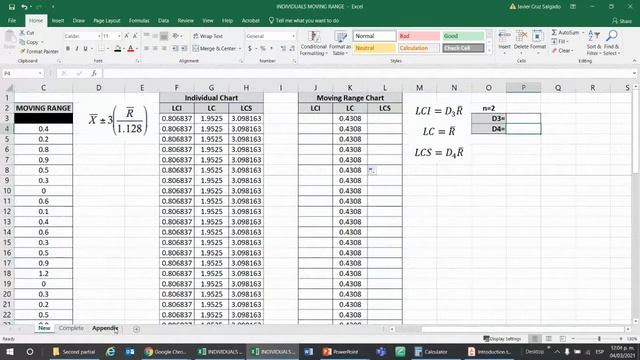Switch to the Complete sheet tab
This screenshot has width=640, height=360.
(x=71, y=328)
